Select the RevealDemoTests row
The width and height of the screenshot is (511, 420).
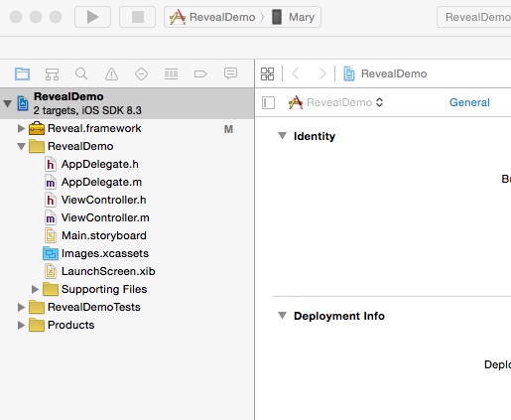pos(127,307)
